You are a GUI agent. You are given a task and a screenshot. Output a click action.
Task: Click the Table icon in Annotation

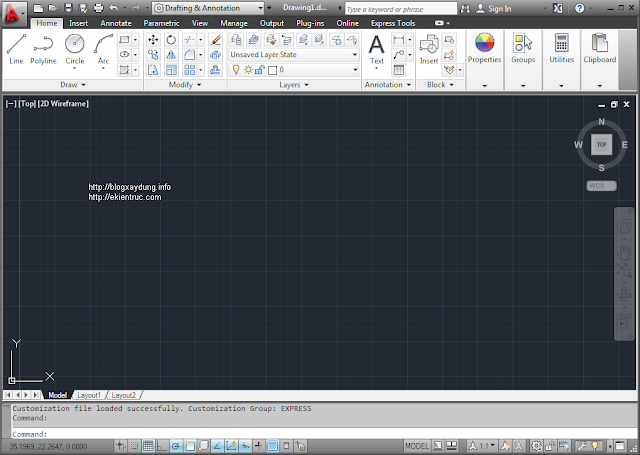(398, 70)
